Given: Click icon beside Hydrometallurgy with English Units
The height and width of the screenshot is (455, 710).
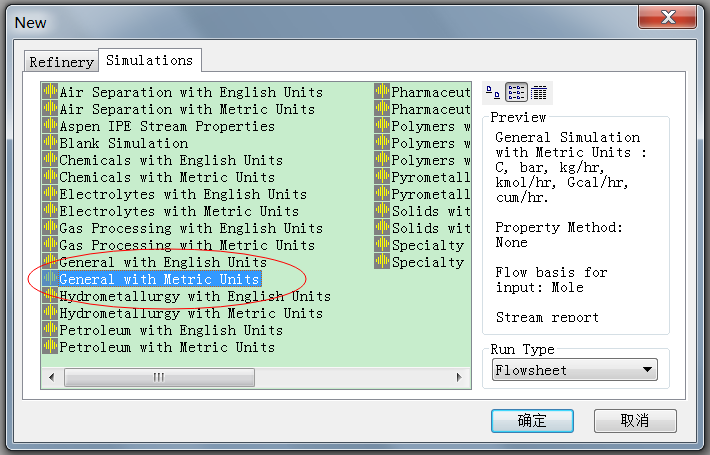Looking at the screenshot, I should click(50, 296).
